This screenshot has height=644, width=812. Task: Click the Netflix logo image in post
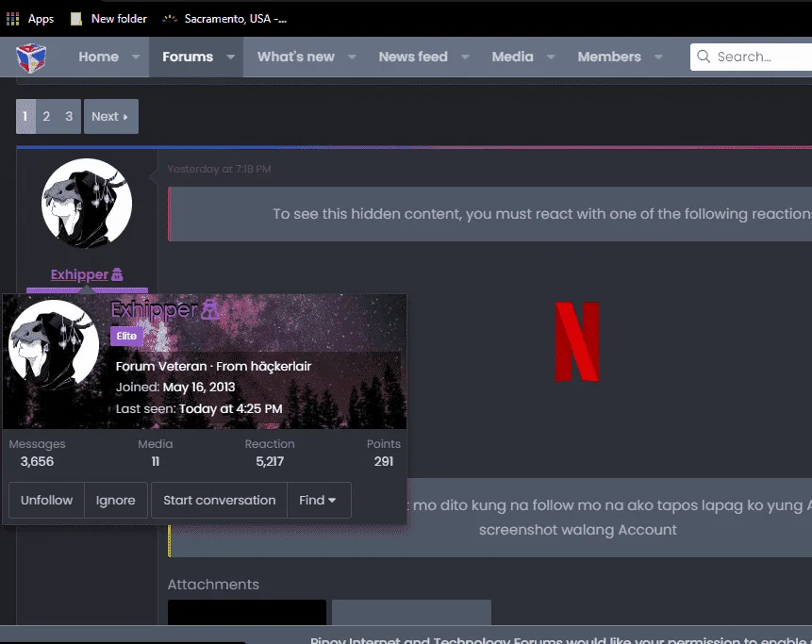[577, 342]
